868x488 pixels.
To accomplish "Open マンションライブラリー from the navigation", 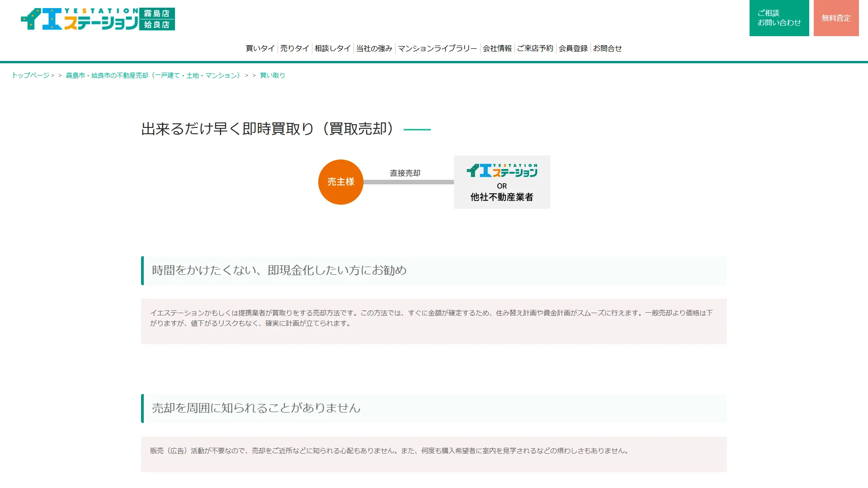I will (x=438, y=48).
